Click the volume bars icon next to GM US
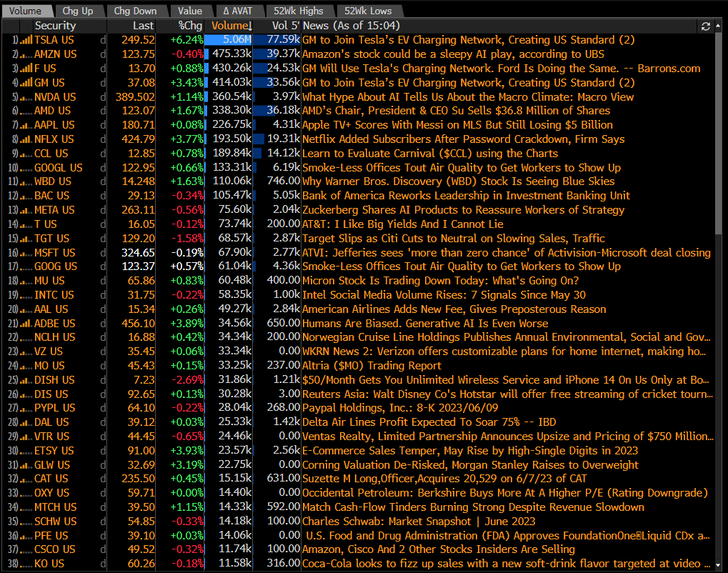 [26, 83]
